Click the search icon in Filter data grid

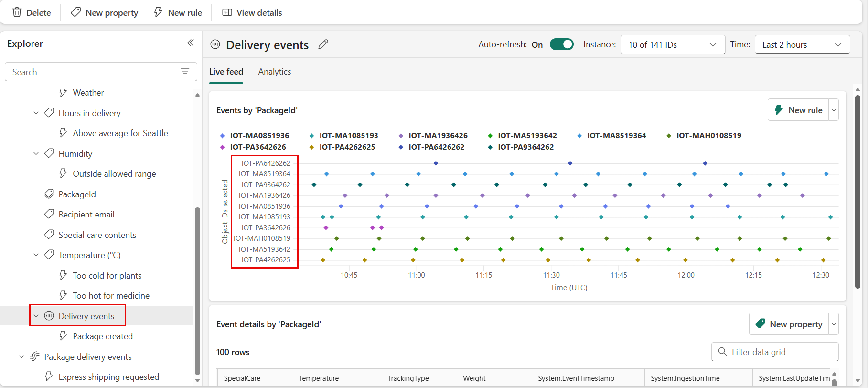pos(722,352)
